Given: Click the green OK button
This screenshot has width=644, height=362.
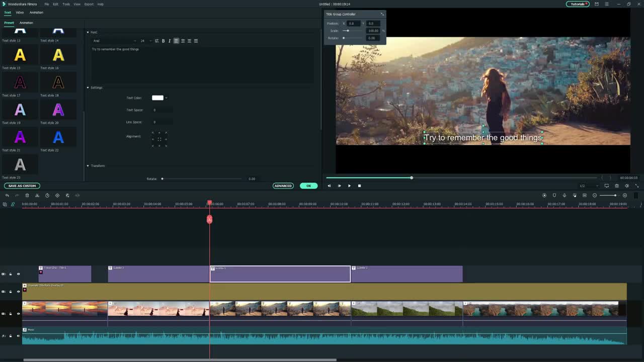Looking at the screenshot, I should pyautogui.click(x=309, y=186).
